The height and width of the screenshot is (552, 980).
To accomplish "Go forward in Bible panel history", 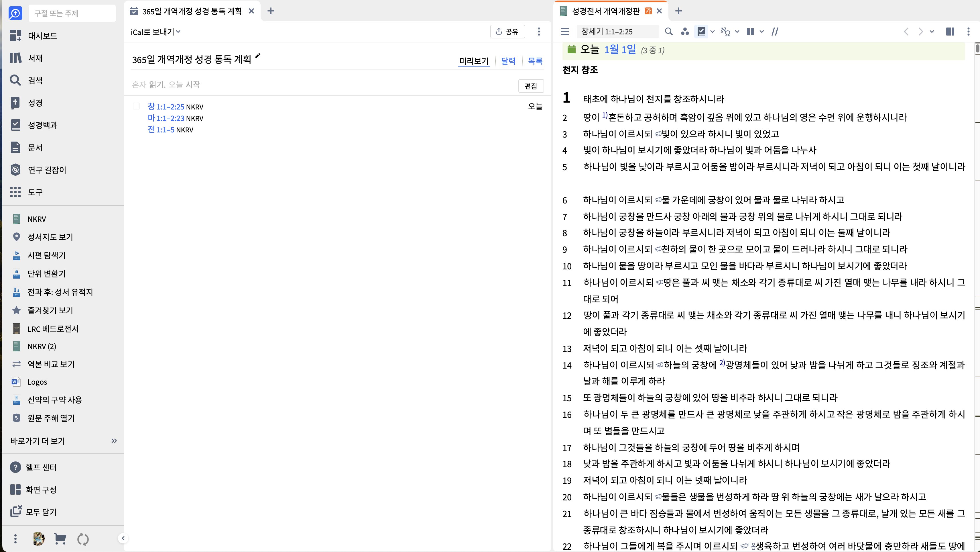I will 921,32.
